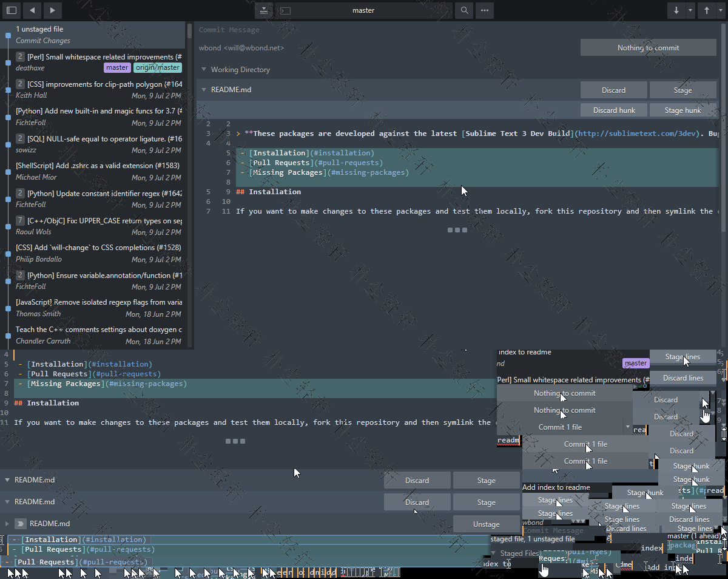Open the push options dropdown arrow
The image size is (728, 579).
click(721, 10)
